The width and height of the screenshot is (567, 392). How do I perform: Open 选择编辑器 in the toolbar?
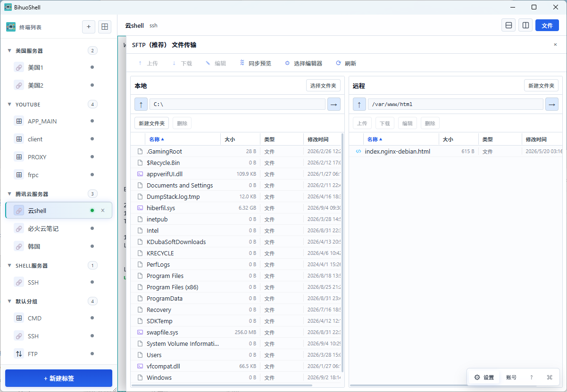tap(303, 63)
